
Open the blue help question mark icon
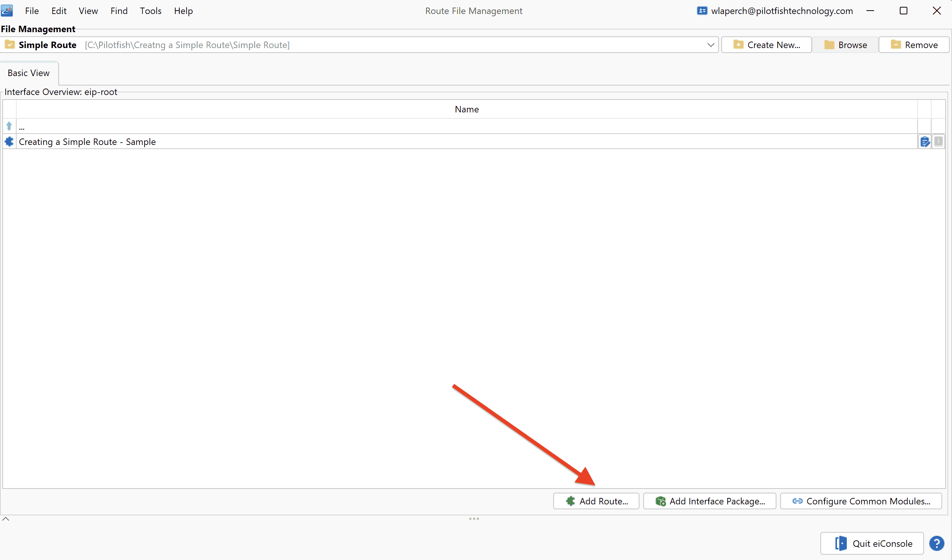pyautogui.click(x=937, y=544)
